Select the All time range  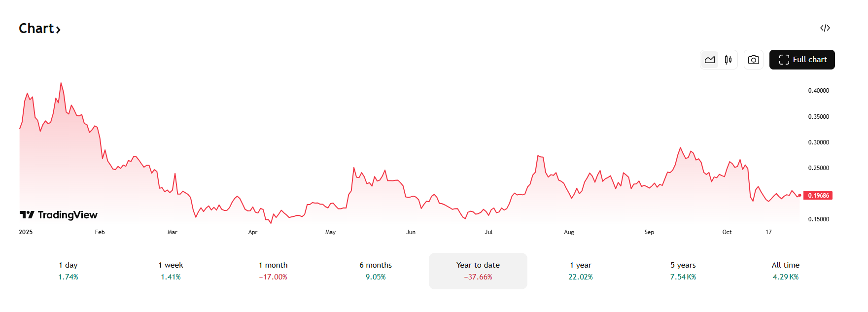click(786, 271)
